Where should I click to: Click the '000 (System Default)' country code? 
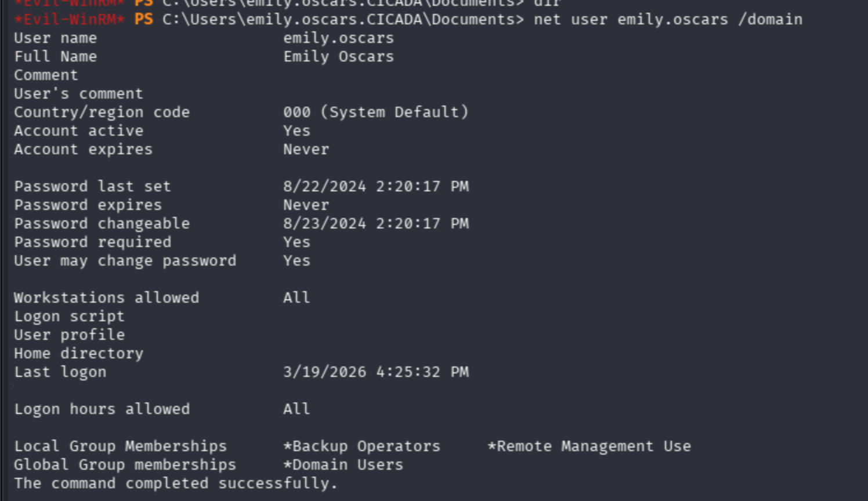pos(375,112)
